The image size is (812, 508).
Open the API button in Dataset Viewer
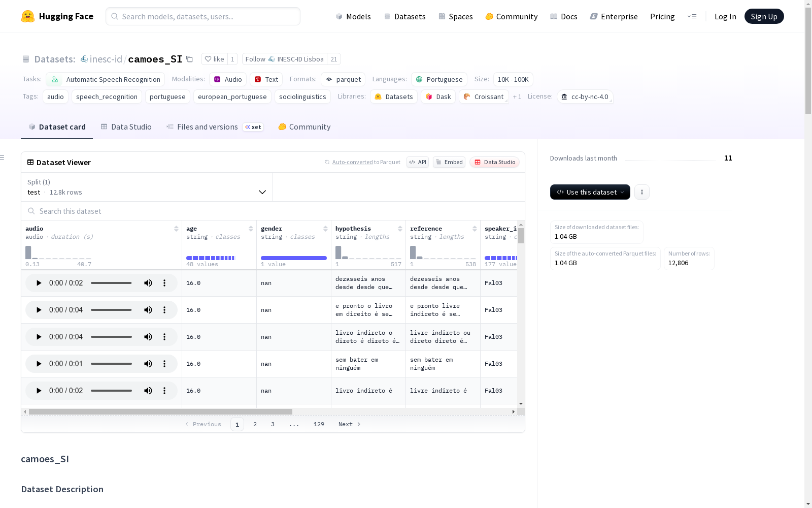(418, 162)
